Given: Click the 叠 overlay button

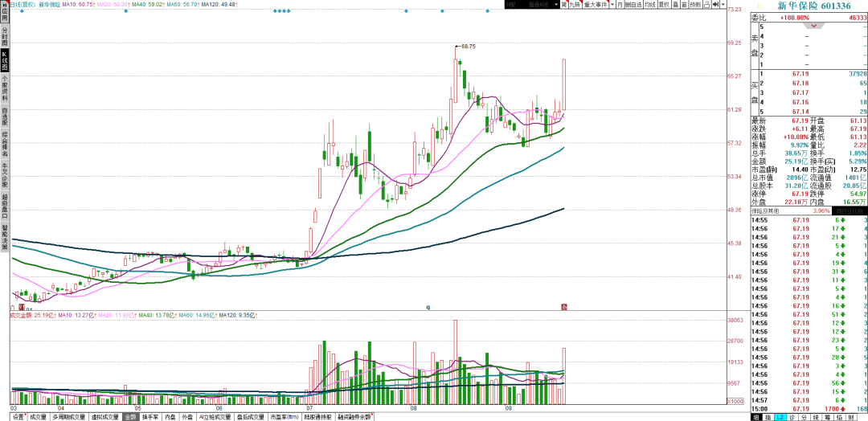Looking at the screenshot, I should tap(675, 5).
